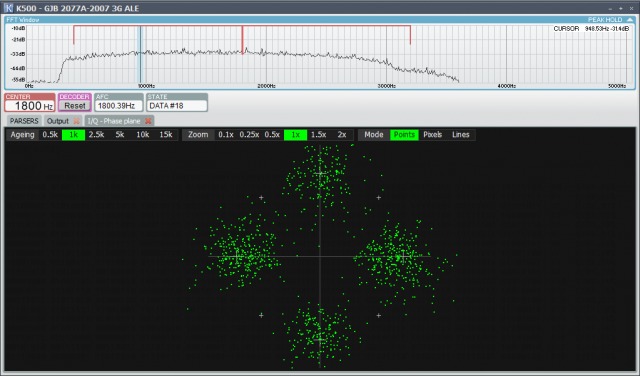Set Ageing to 0.5k
This screenshot has width=640, height=376.
click(x=50, y=135)
